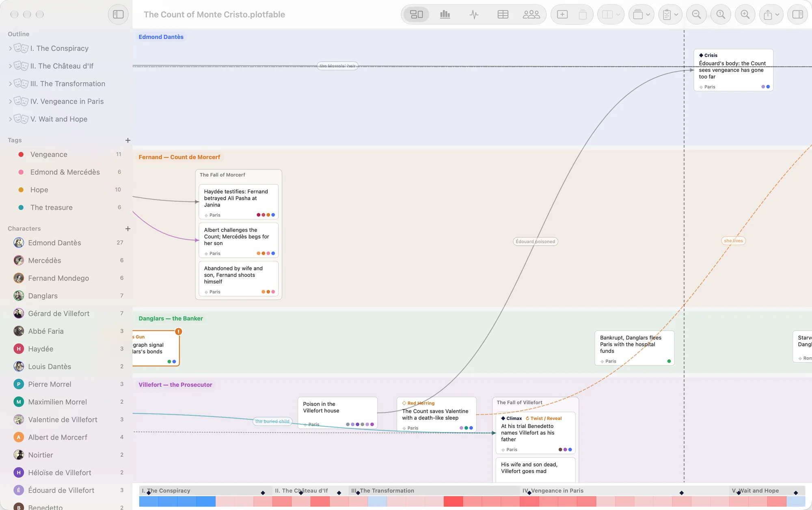Select 'the buried child' thread label
The height and width of the screenshot is (510, 812).
point(272,421)
